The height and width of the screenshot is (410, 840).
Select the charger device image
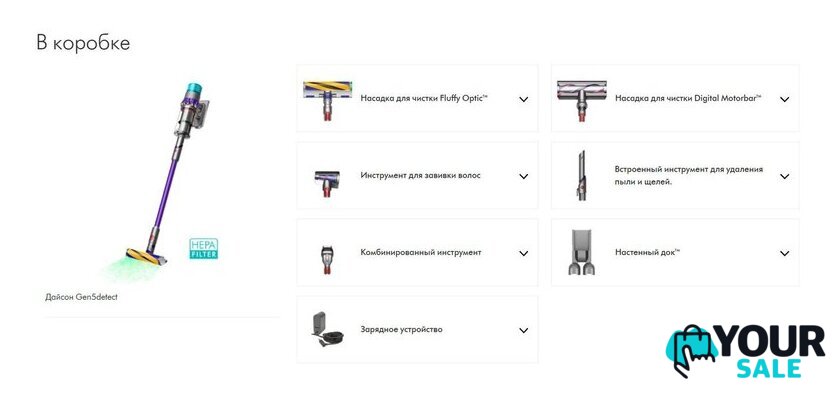pos(327,330)
